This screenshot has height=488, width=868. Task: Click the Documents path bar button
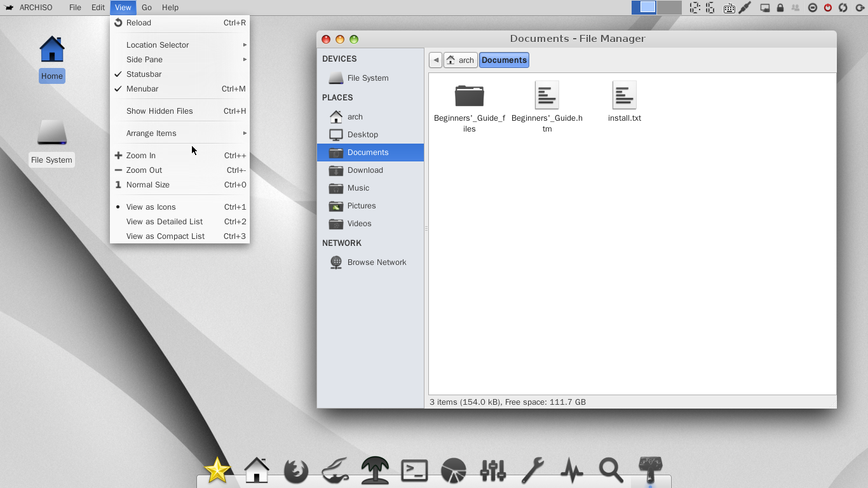coord(504,60)
